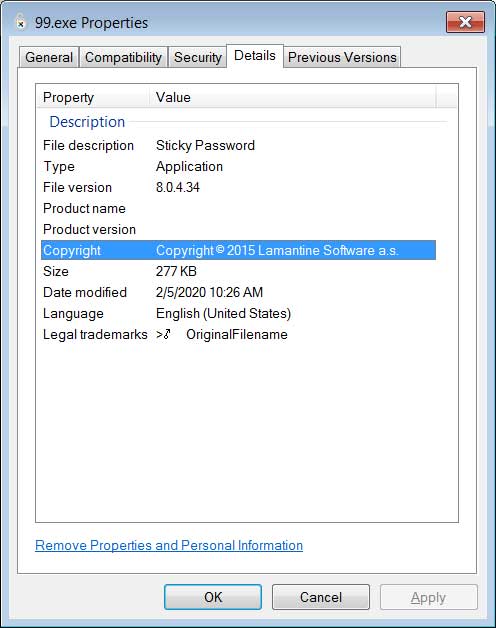Screen dimensions: 496x628
Task: Select the File version property label
Action: coord(77,187)
